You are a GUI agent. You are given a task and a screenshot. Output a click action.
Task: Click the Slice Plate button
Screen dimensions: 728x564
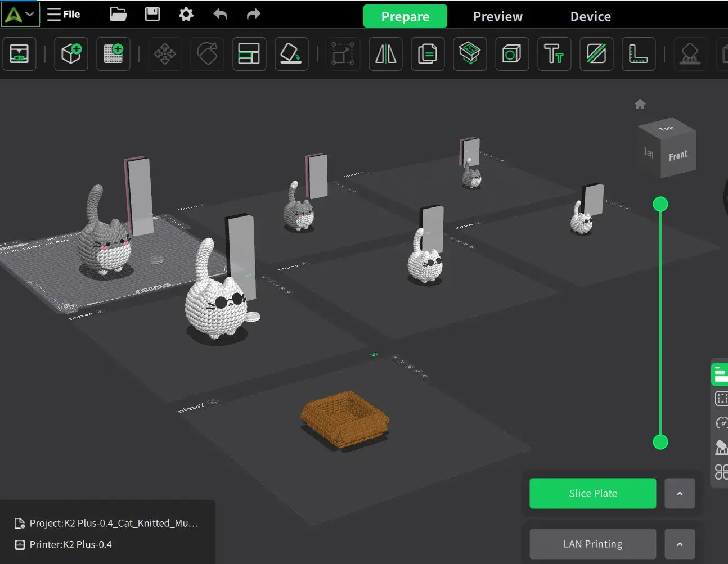click(593, 493)
